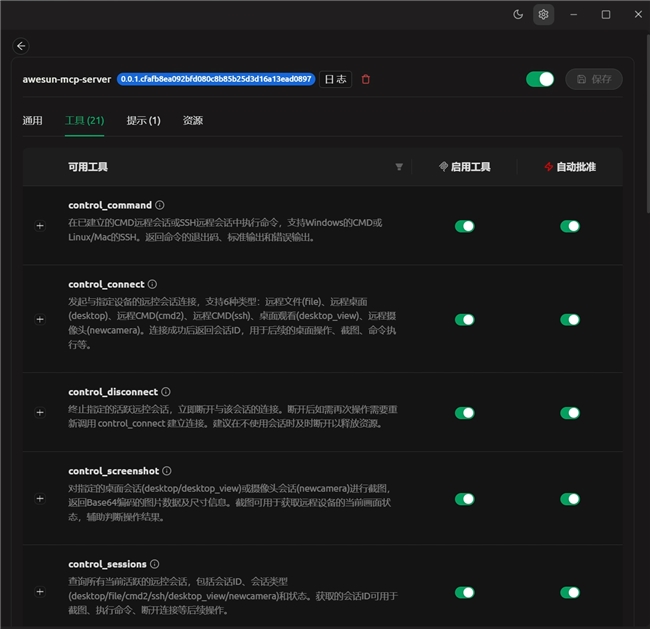Screen dimensions: 650x629
Task: Toggle auto-approve switch for control_connect
Action: click(x=570, y=320)
